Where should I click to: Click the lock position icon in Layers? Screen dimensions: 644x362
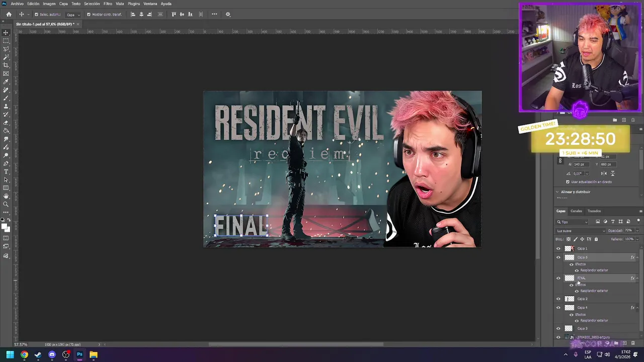tap(583, 239)
